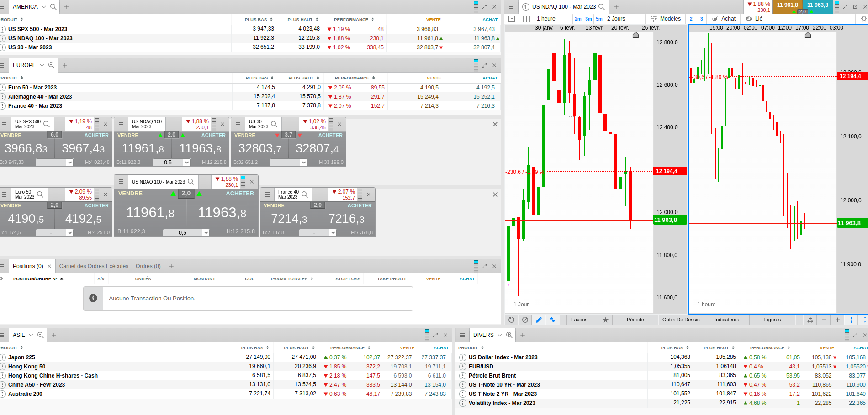This screenshot has height=415, width=868.
Task: Select the 2m timeframe shortcut
Action: (x=578, y=19)
